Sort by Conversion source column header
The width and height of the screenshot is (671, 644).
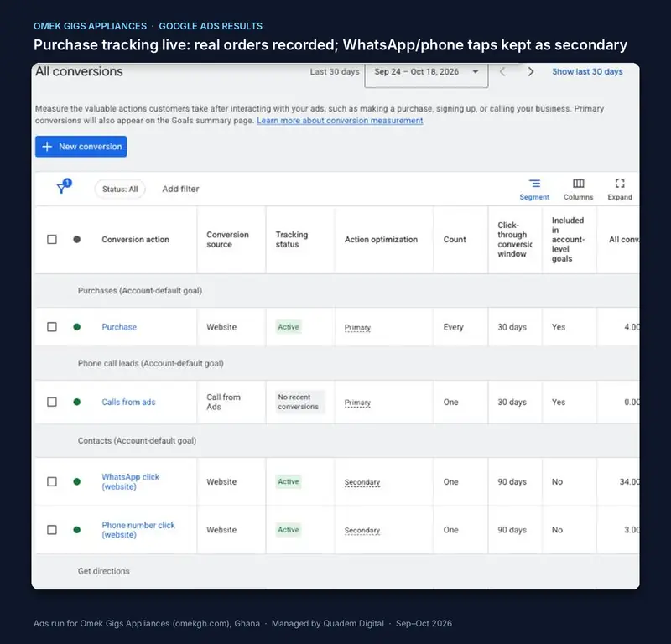[x=227, y=239]
